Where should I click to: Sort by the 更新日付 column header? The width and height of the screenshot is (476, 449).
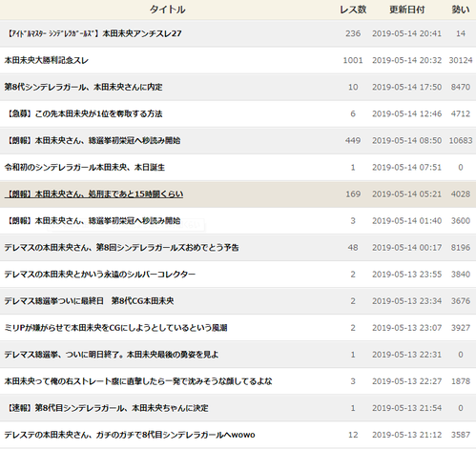coord(407,10)
